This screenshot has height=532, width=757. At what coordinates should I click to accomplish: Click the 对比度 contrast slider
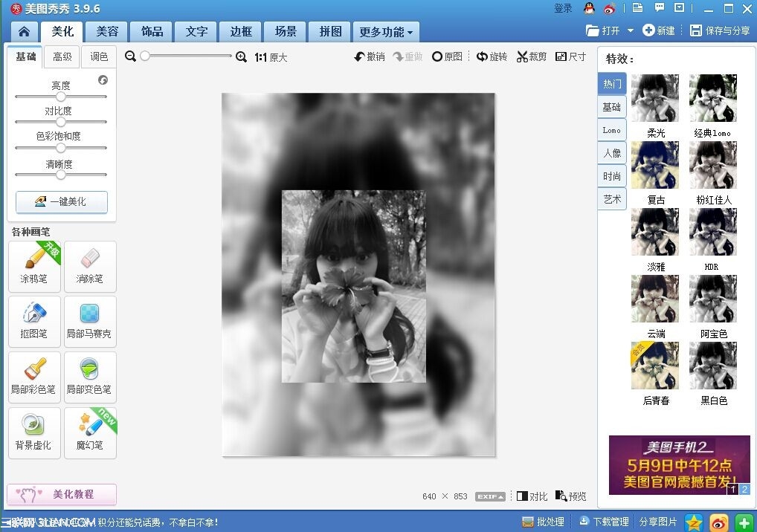61,122
